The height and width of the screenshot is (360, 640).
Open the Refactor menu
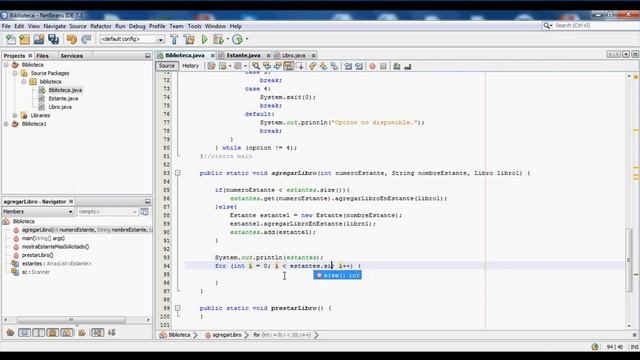pos(101,26)
